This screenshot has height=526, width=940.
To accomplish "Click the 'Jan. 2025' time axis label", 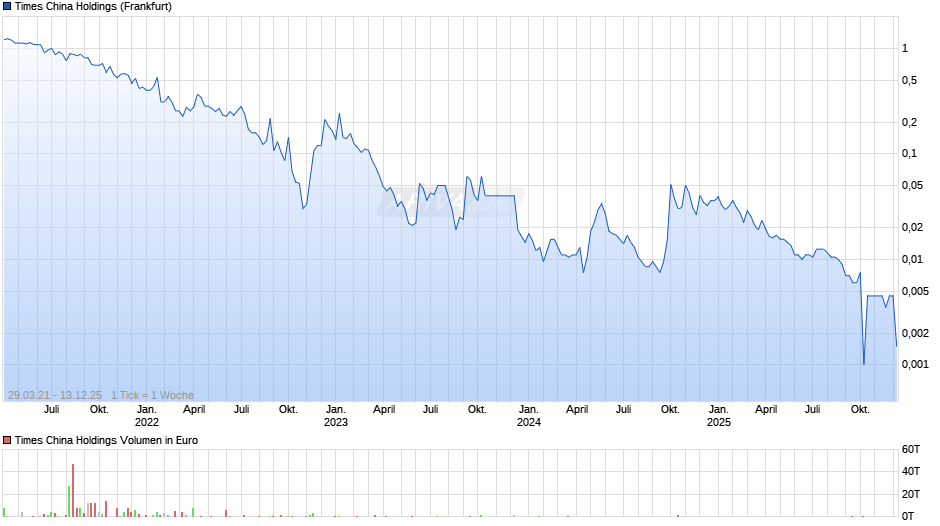I will click(719, 416).
